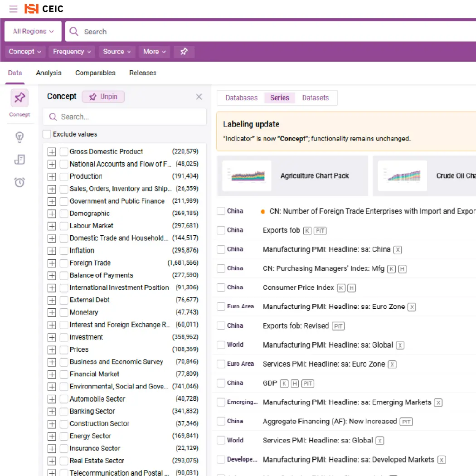Check the Gross Domestic Product checkbox

point(64,151)
